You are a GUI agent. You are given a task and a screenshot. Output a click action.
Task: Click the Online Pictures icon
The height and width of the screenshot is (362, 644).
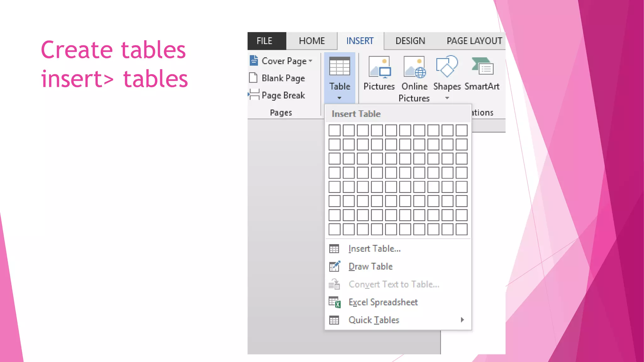pos(414,67)
